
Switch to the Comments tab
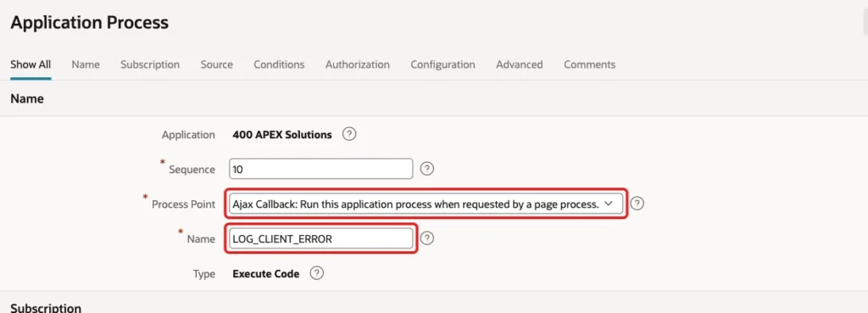tap(590, 64)
